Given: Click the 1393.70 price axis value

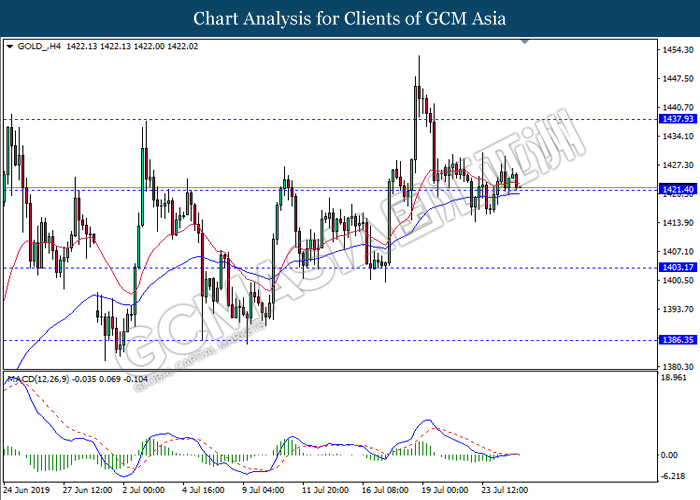Looking at the screenshot, I should click(x=678, y=309).
